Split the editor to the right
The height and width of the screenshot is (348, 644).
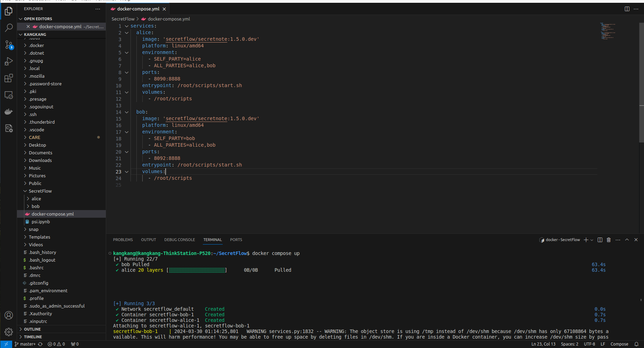click(627, 9)
